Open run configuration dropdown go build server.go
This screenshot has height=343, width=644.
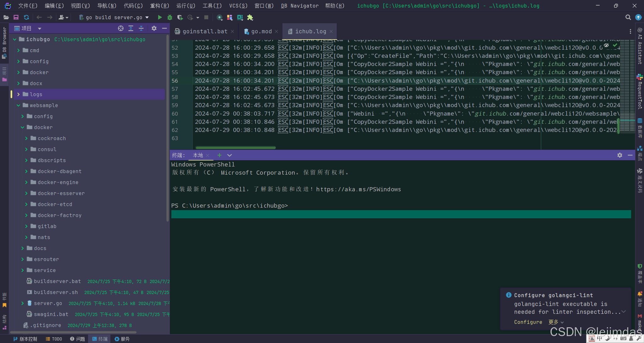(114, 17)
